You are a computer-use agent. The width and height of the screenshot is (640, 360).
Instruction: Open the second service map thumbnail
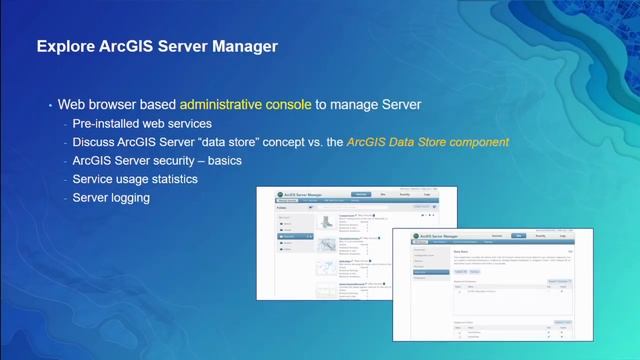(x=327, y=245)
